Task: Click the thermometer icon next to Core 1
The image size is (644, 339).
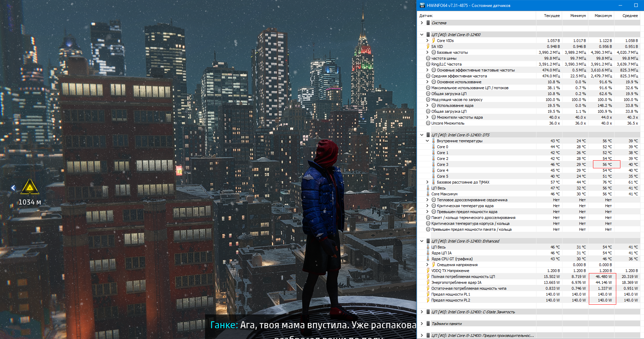Action: pos(433,153)
